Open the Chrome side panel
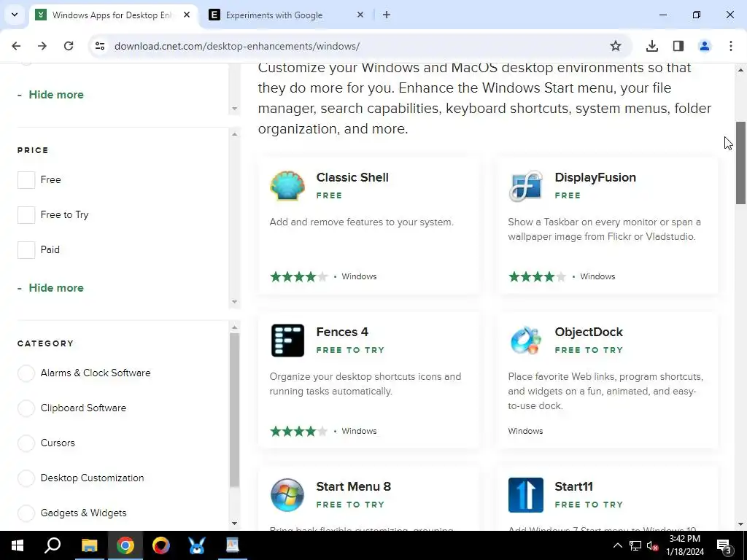This screenshot has width=747, height=560. (x=678, y=46)
